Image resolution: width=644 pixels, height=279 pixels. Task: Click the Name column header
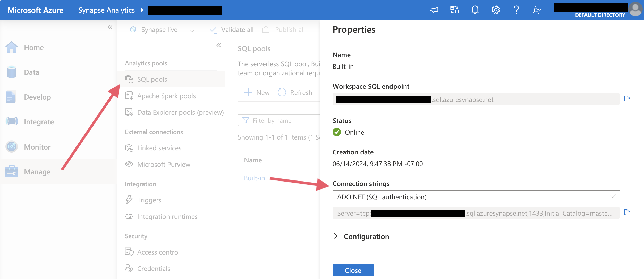(x=253, y=160)
